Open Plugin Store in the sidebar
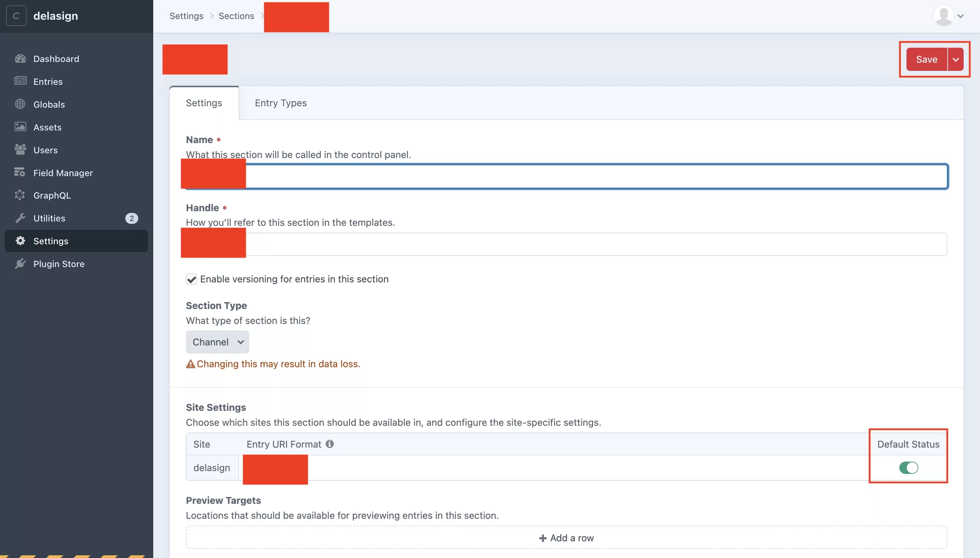The width and height of the screenshot is (980, 558). pos(76,264)
